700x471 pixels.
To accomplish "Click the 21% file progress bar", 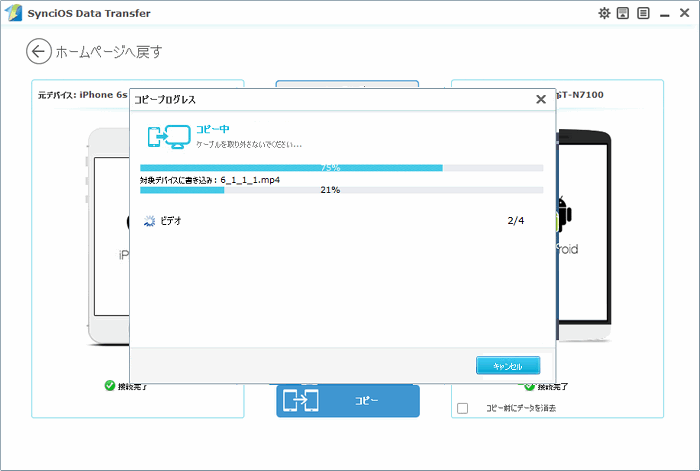I will coord(342,190).
